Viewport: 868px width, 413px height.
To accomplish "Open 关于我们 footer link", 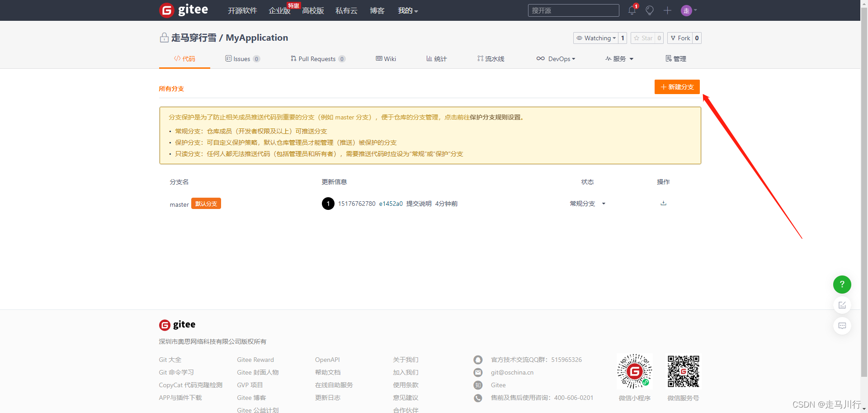I will click(x=406, y=360).
